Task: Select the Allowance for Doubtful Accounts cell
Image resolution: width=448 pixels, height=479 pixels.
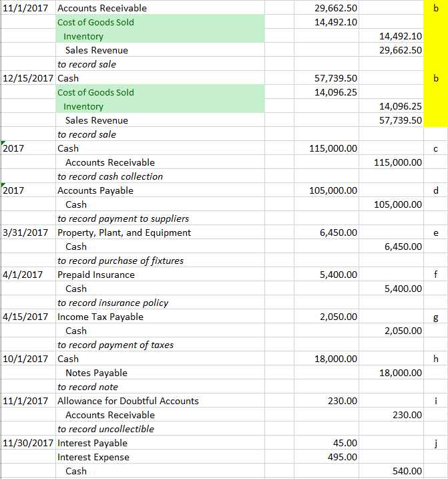Action: [x=160, y=401]
